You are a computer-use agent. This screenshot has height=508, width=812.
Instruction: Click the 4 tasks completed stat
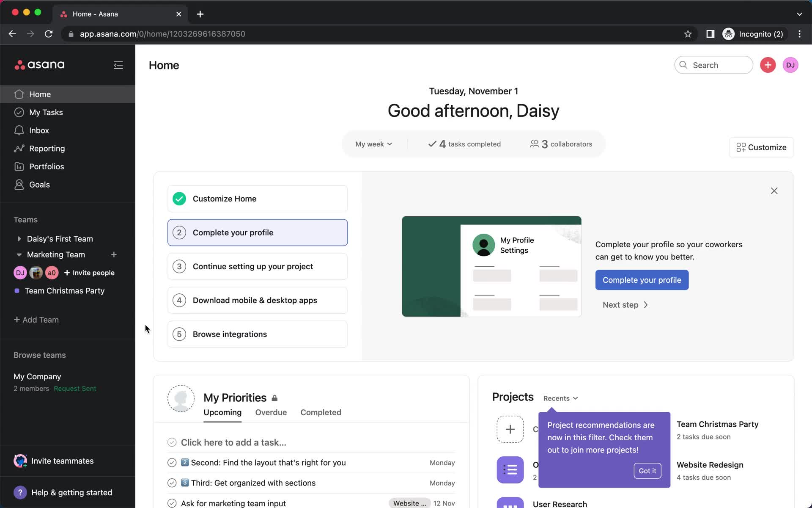point(464,144)
